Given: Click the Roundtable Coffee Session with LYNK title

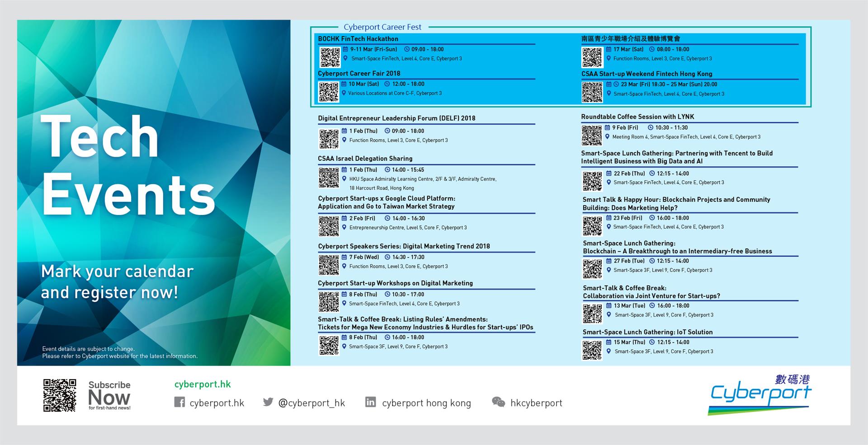Looking at the screenshot, I should [637, 117].
